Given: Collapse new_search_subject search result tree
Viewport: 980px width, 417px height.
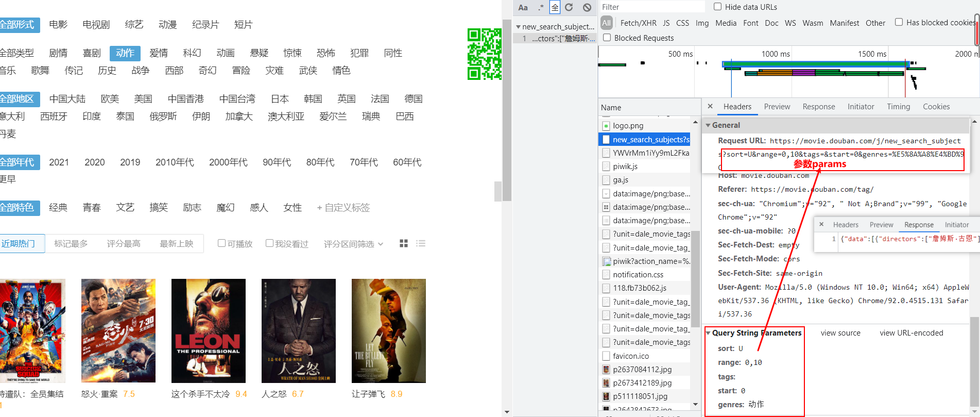Looking at the screenshot, I should (x=518, y=27).
